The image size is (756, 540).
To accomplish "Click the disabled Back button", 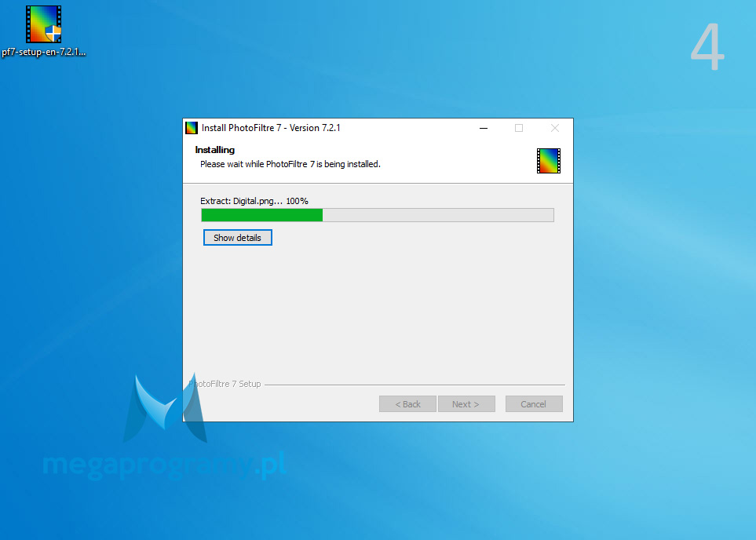I will click(408, 404).
